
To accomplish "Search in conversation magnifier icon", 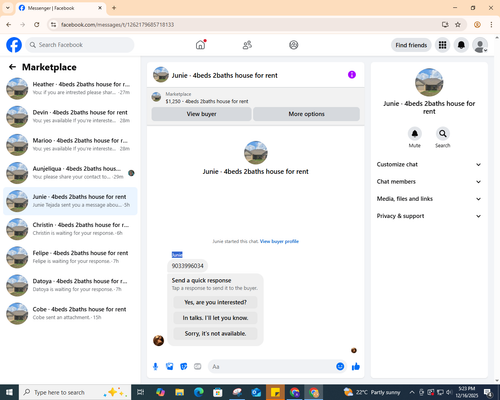I will (x=442, y=134).
